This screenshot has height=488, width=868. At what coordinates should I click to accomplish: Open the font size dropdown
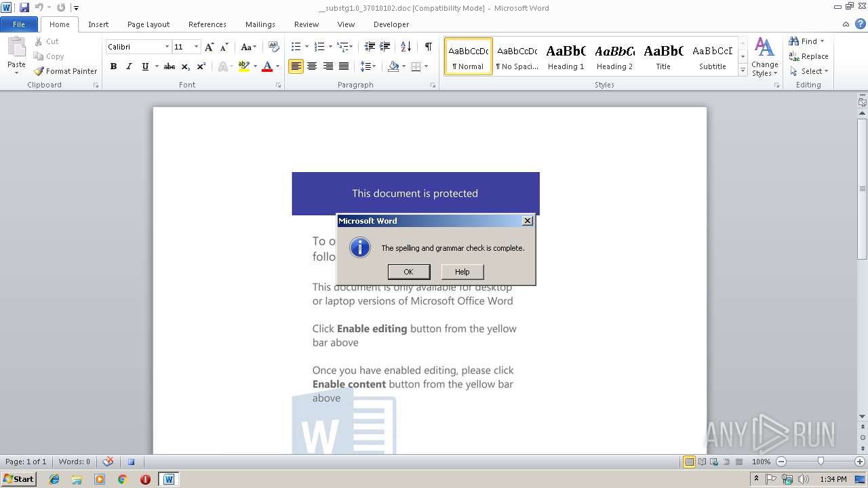coord(197,47)
